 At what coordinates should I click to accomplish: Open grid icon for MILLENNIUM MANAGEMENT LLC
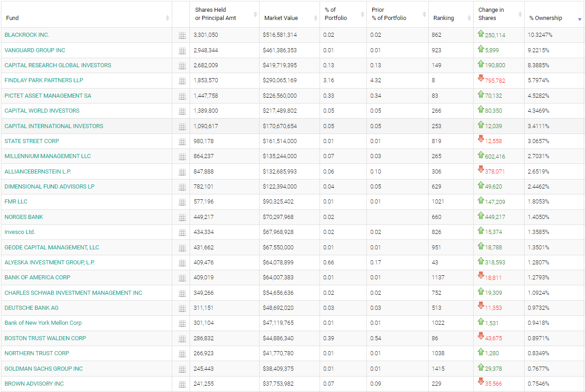point(182,157)
